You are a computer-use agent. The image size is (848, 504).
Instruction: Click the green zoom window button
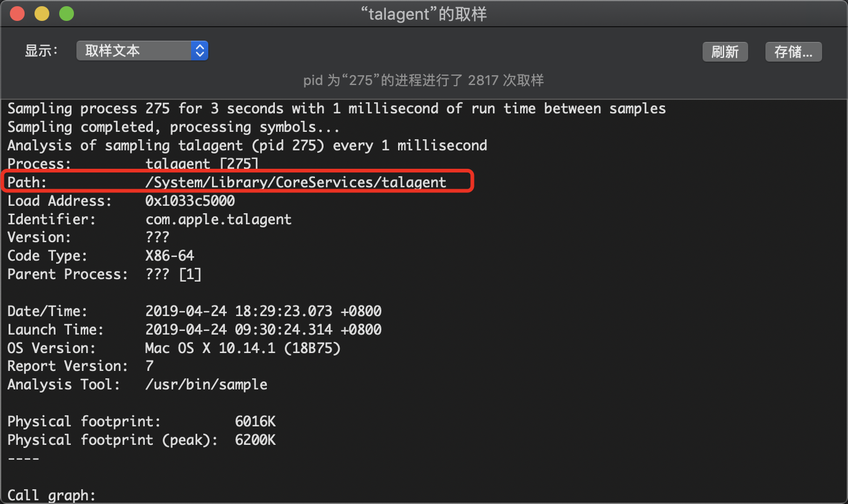click(x=66, y=14)
